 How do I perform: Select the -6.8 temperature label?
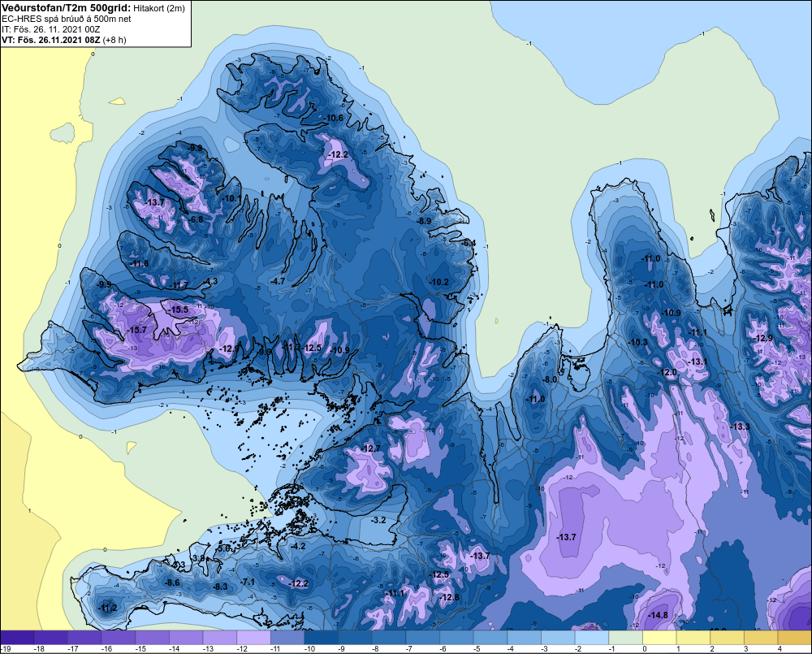tap(196, 219)
